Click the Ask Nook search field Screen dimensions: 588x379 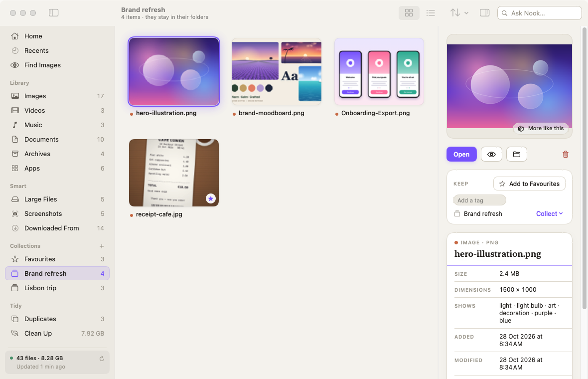(539, 13)
